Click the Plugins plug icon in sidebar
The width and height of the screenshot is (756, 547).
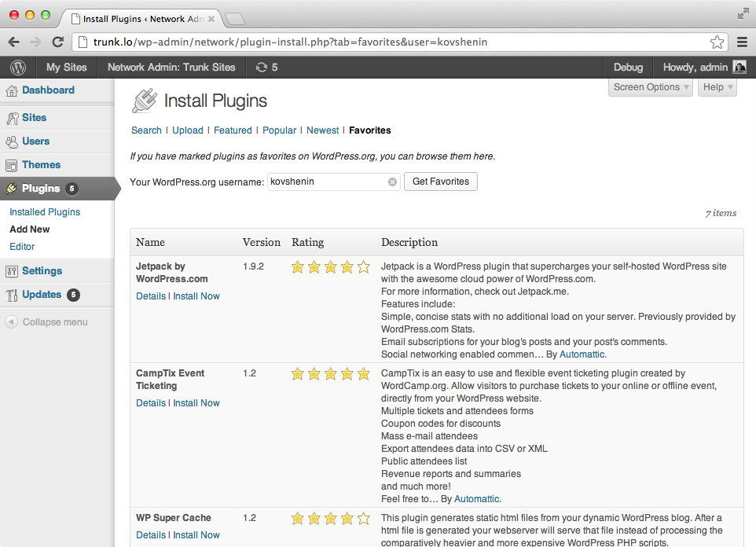tap(12, 189)
